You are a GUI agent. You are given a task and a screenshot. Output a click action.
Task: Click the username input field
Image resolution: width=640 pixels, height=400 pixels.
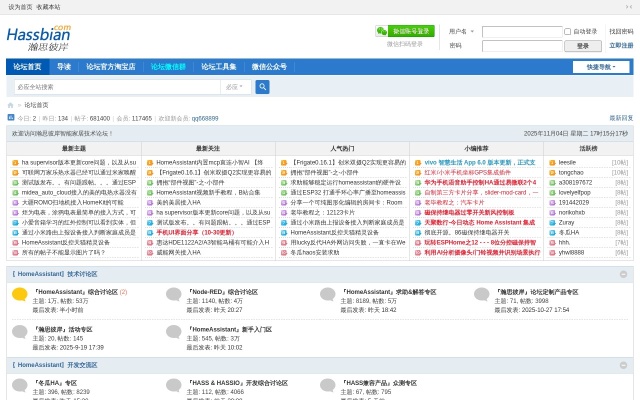click(520, 31)
